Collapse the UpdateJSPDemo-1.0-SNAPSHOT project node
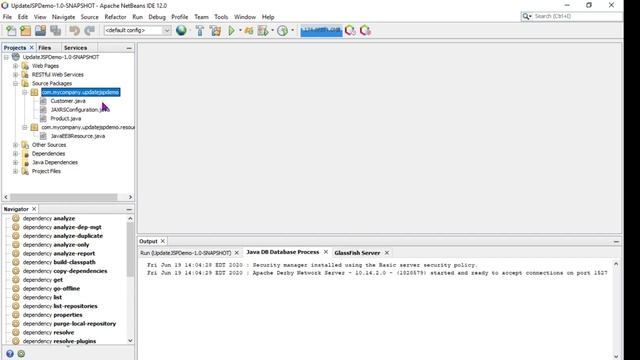This screenshot has width=640, height=360. [x=6, y=57]
